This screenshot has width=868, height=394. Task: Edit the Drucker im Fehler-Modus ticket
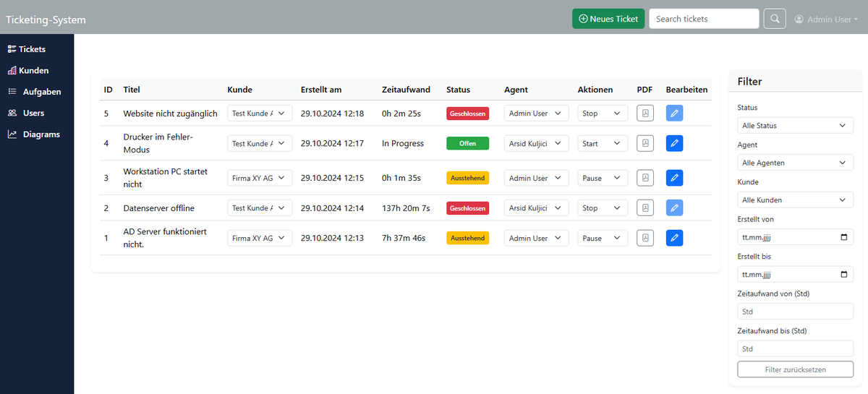point(674,144)
